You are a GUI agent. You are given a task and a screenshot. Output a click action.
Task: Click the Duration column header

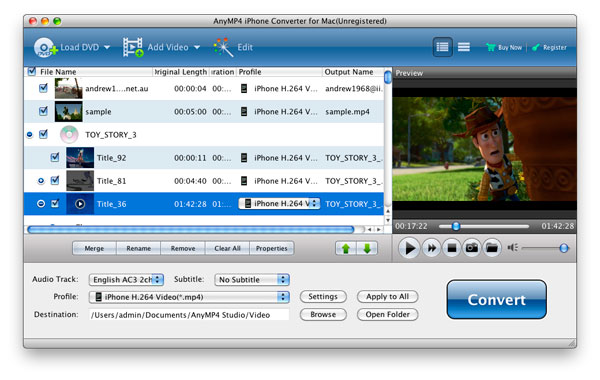(x=222, y=72)
